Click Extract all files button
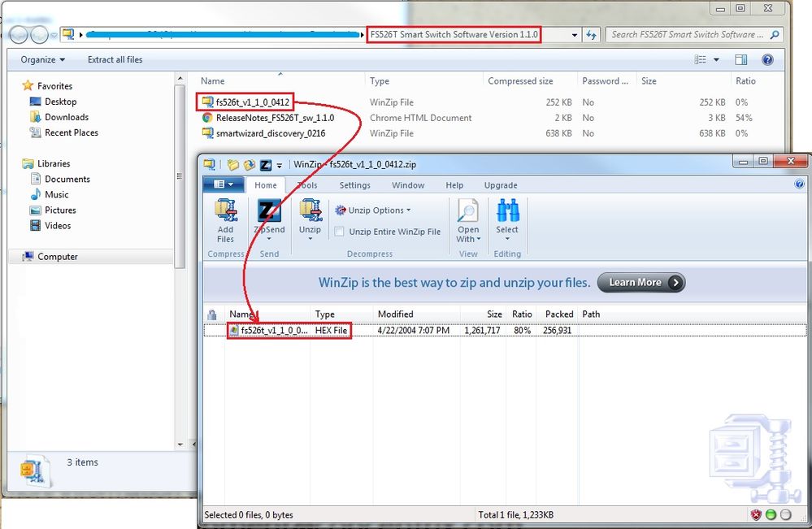 (115, 59)
